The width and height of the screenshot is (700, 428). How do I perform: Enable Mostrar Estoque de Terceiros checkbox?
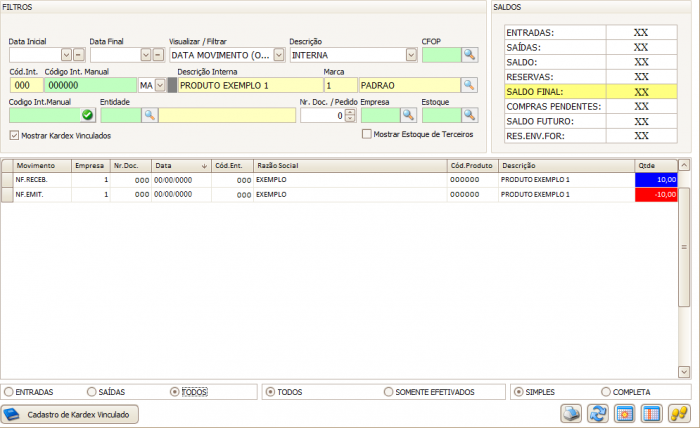point(366,134)
